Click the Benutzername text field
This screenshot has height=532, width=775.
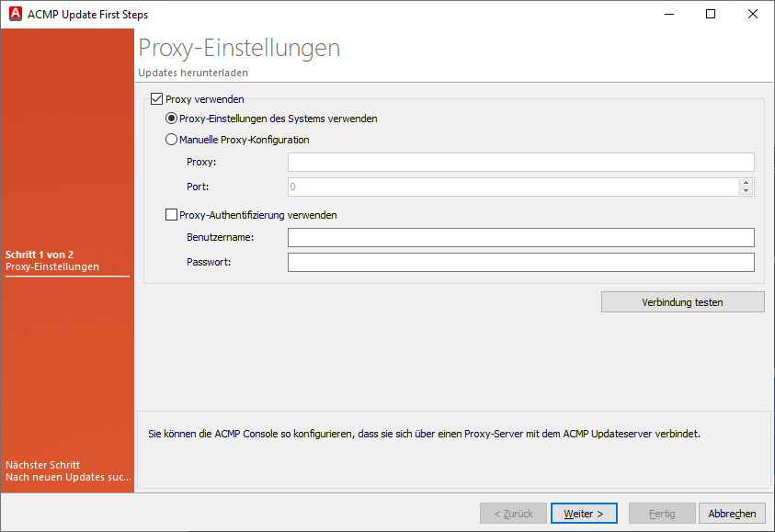click(x=520, y=238)
